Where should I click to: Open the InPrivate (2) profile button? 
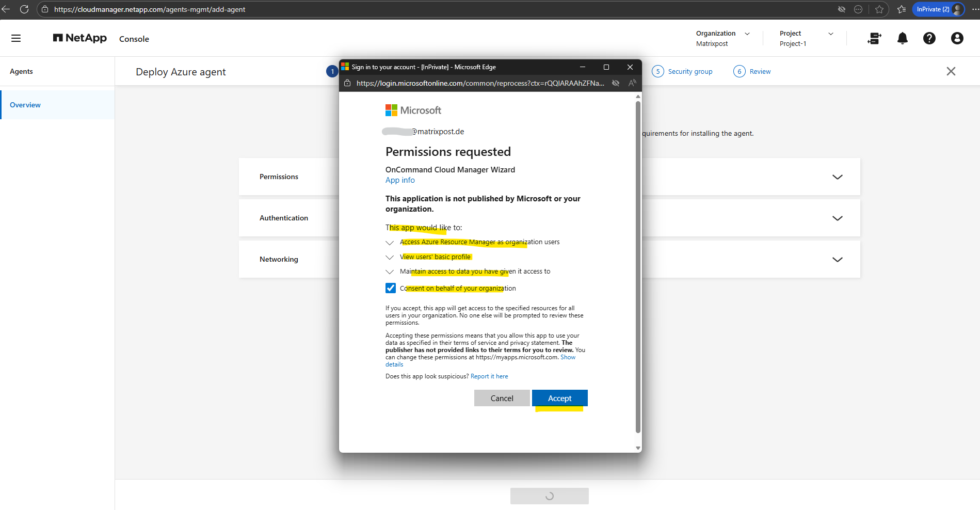(939, 9)
